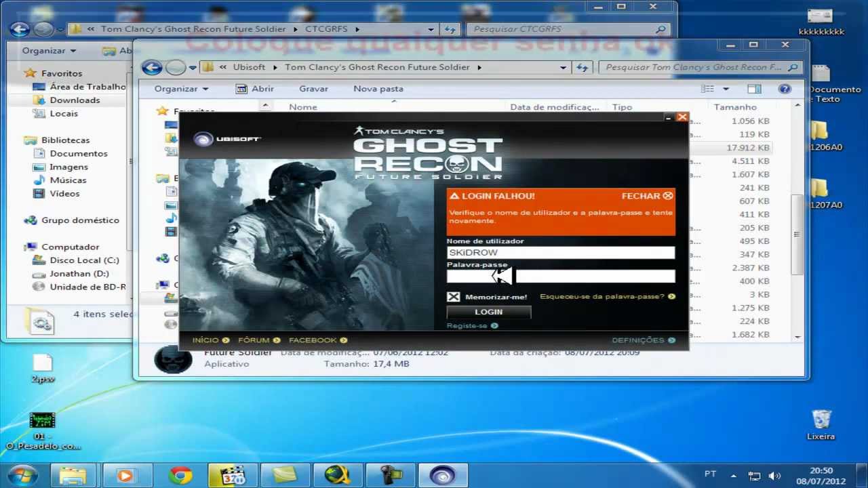Open the Registe-se link

[472, 326]
